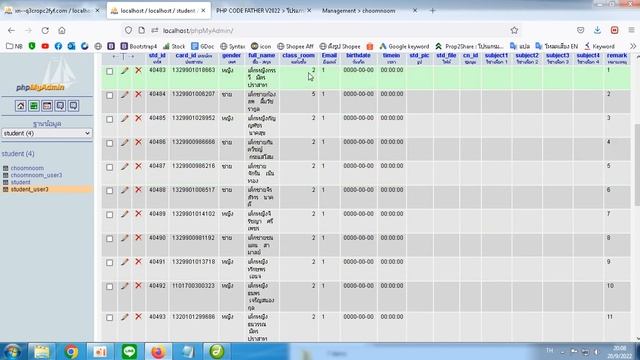Sort by birthdate column header

(x=358, y=56)
